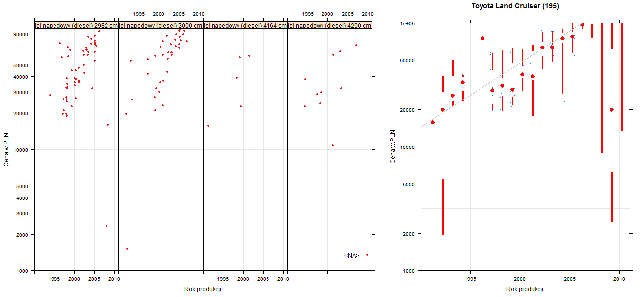Viewport: 644px width, 297px height.
Task: Click year tick 2010 under the Toyota plot
Action: coord(619,279)
